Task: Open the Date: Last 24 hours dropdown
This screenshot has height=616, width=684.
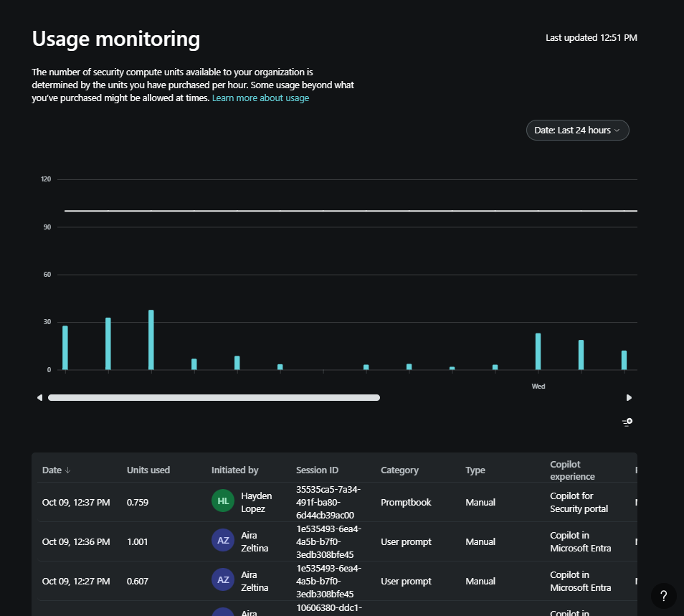Action: coord(577,131)
